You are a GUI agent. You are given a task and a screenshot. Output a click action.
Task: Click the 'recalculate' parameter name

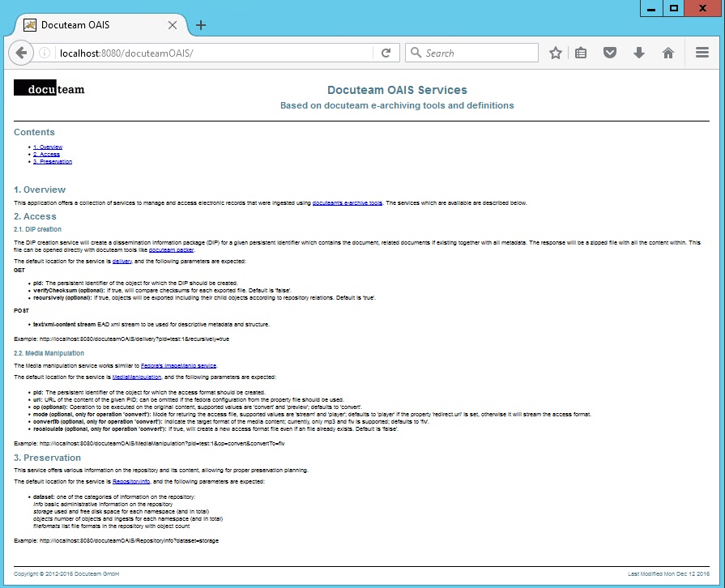tap(47, 429)
